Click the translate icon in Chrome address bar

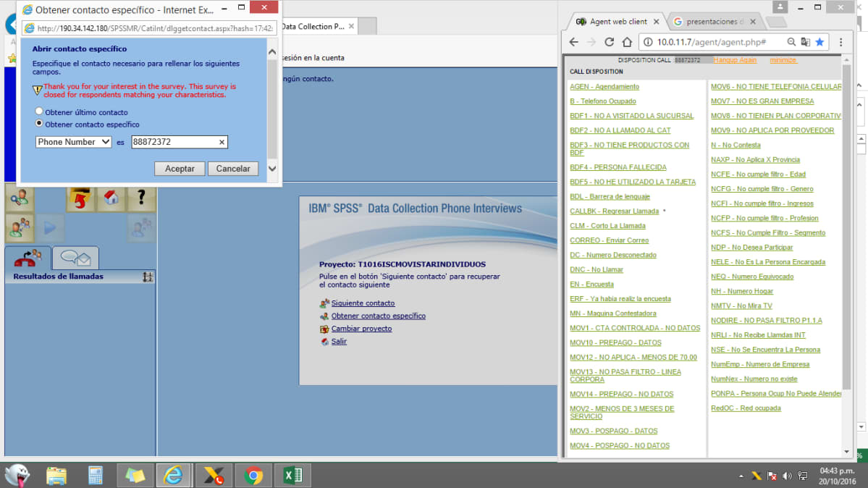[x=806, y=42]
